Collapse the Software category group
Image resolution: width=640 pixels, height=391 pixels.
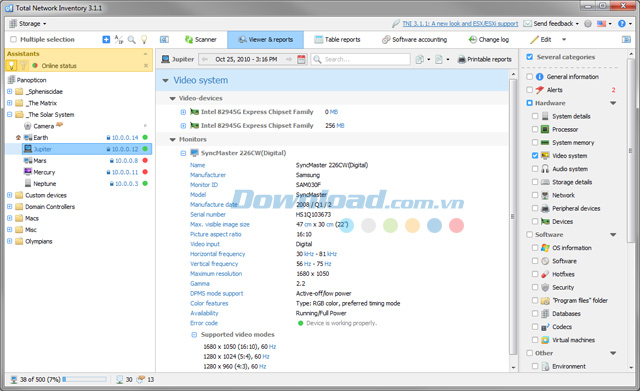613,235
